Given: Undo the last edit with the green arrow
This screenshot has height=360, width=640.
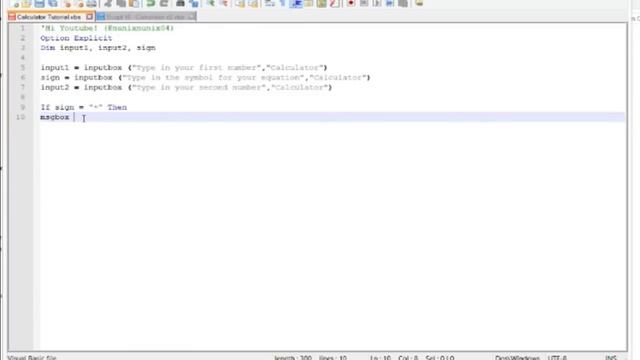Looking at the screenshot, I should click(x=151, y=3).
